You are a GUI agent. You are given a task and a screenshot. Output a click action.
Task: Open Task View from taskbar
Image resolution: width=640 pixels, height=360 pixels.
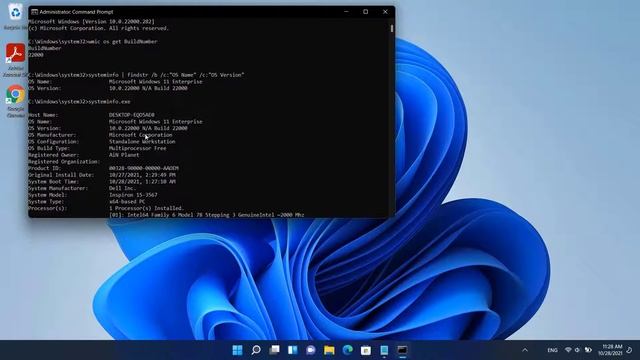274,350
